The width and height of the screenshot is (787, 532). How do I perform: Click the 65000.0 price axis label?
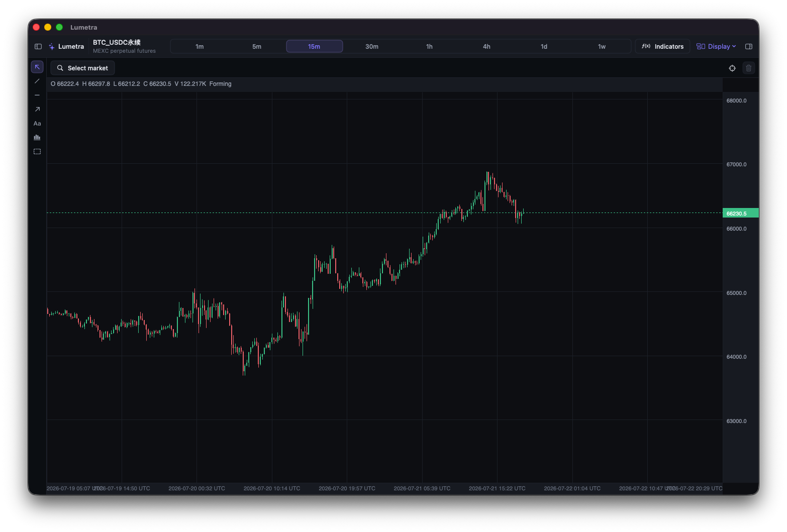click(736, 293)
